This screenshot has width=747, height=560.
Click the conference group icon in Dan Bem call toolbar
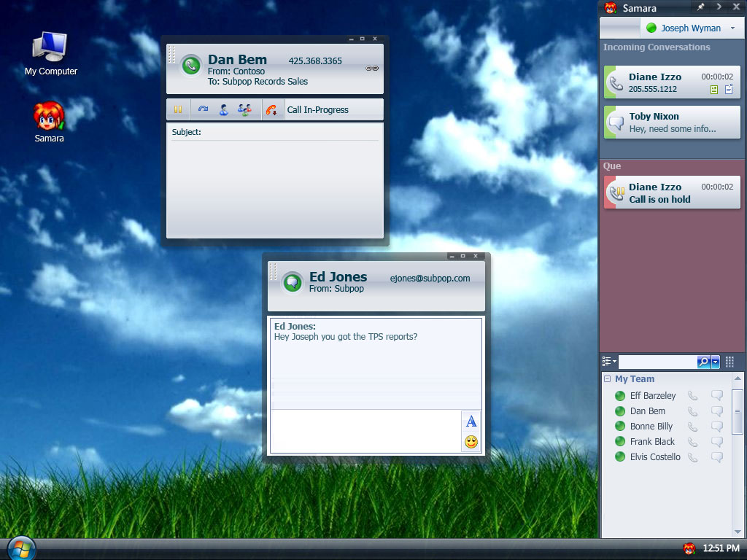click(244, 110)
